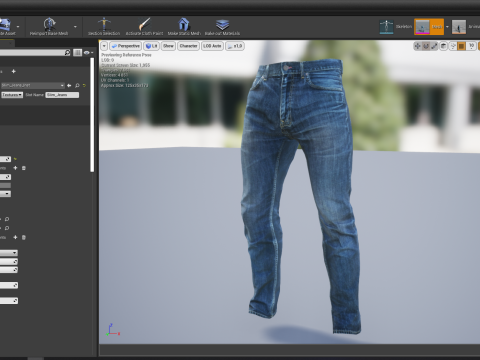Image resolution: width=480 pixels, height=360 pixels.
Task: Open the property matrix grid button
Action: tap(77, 52)
